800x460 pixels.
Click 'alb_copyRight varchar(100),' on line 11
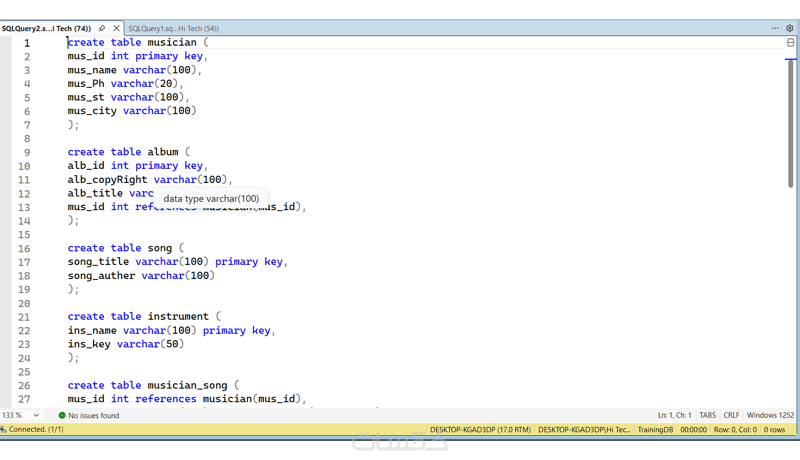pyautogui.click(x=150, y=180)
